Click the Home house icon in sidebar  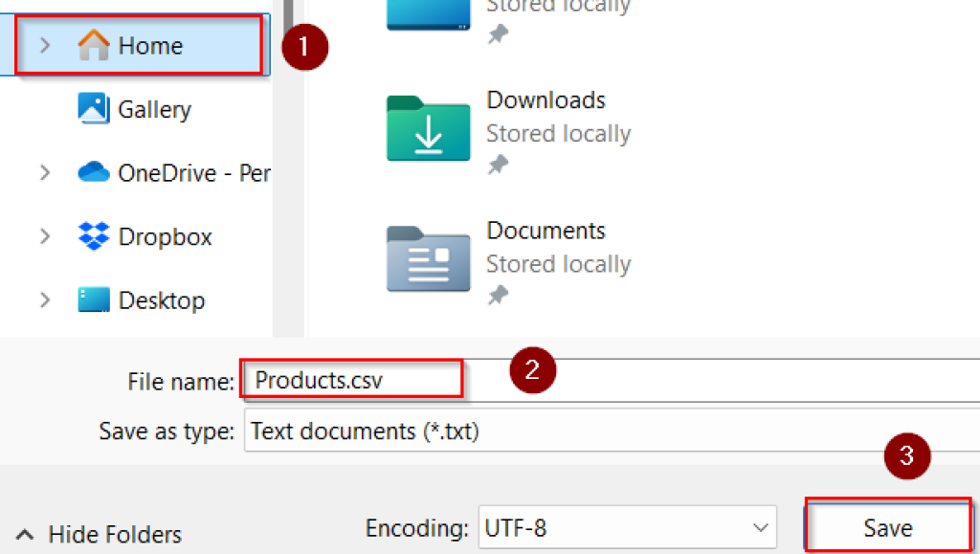(96, 45)
